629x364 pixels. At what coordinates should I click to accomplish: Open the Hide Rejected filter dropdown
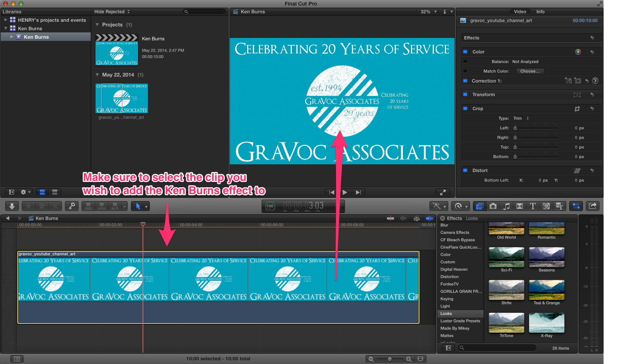click(111, 11)
